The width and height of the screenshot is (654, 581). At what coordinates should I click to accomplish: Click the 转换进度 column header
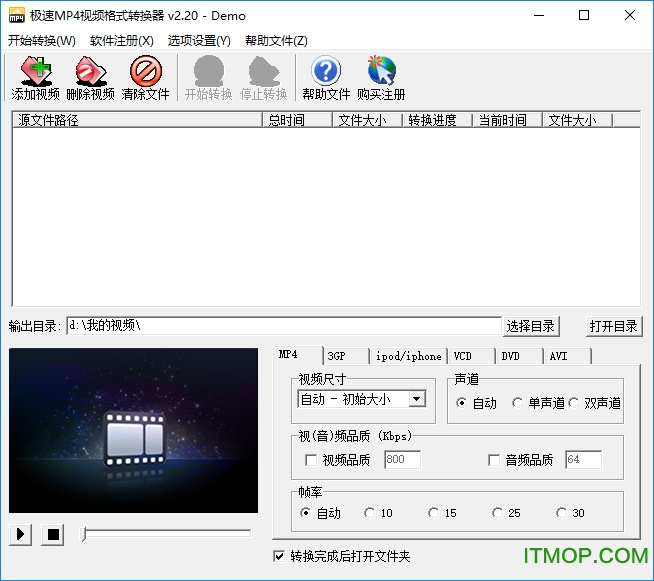click(x=437, y=120)
